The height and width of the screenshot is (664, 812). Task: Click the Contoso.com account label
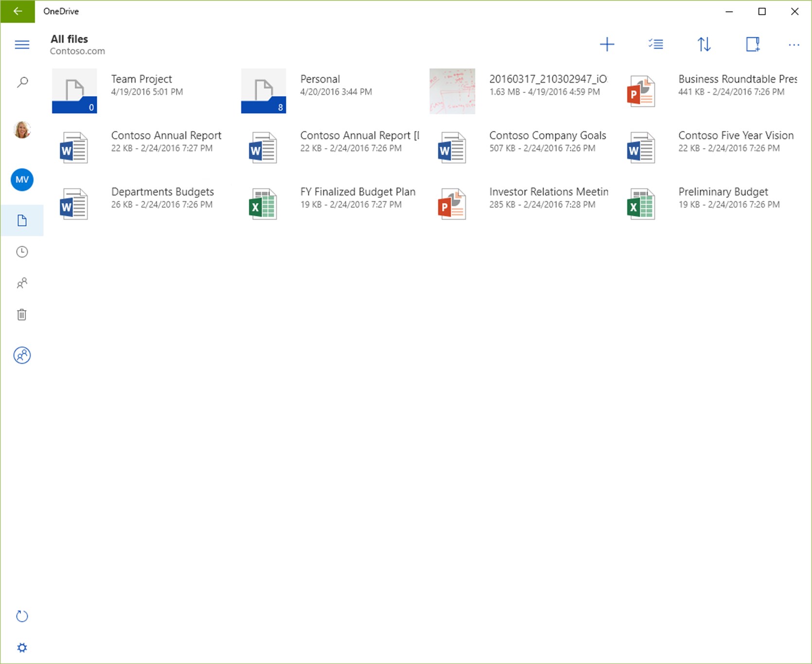pos(78,51)
